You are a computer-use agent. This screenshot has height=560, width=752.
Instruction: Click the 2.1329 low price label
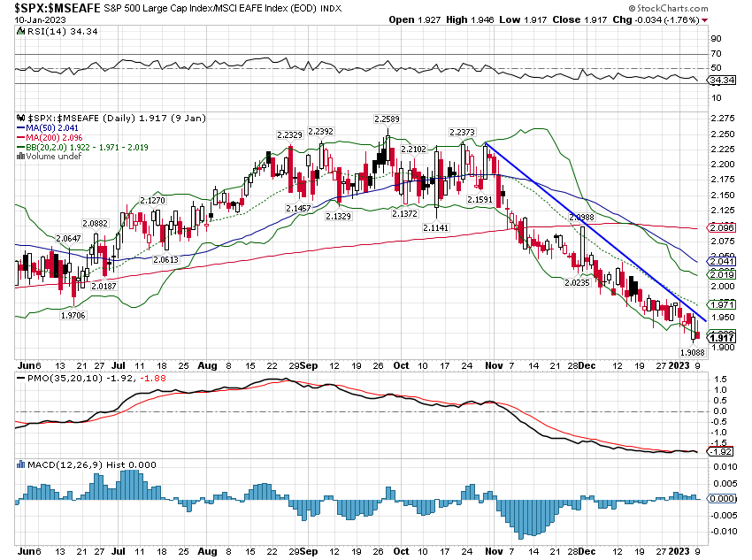(338, 216)
